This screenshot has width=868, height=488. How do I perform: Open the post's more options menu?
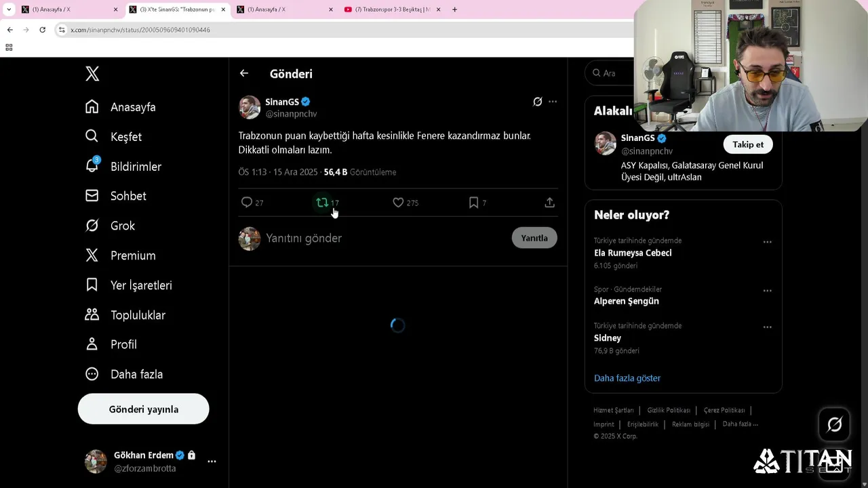pos(553,102)
